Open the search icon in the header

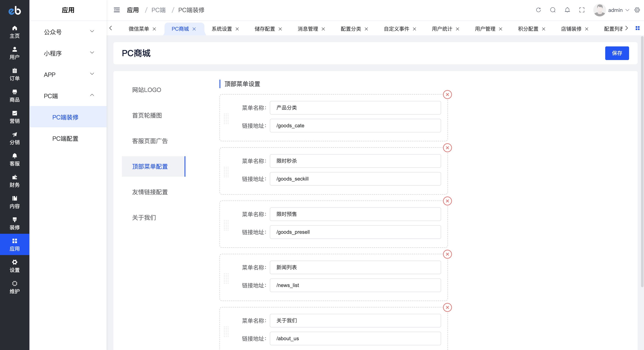click(x=553, y=10)
